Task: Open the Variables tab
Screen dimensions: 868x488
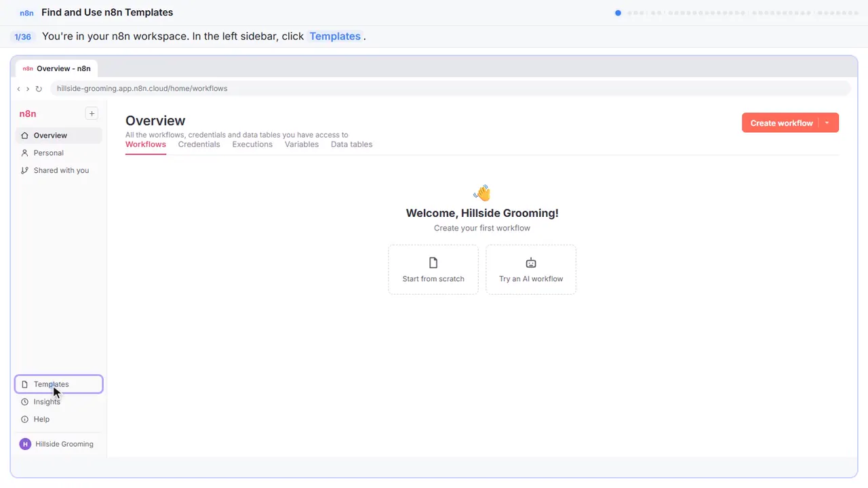Action: (x=302, y=144)
